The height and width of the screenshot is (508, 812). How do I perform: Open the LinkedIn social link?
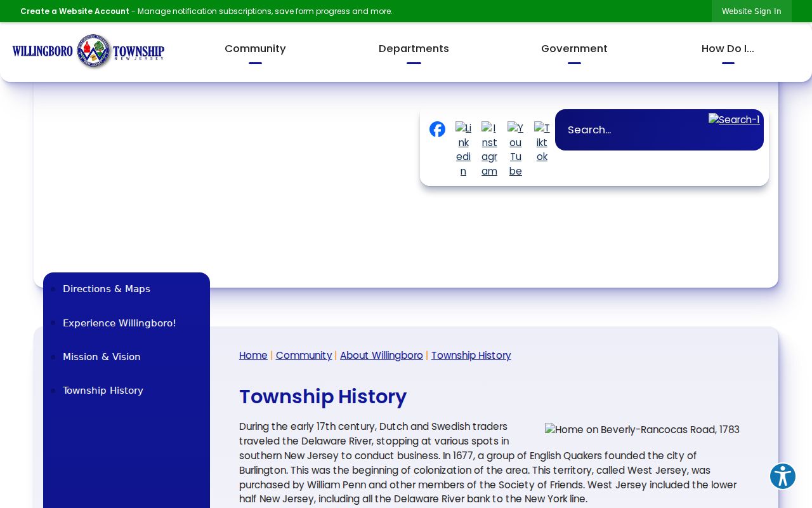tap(463, 150)
